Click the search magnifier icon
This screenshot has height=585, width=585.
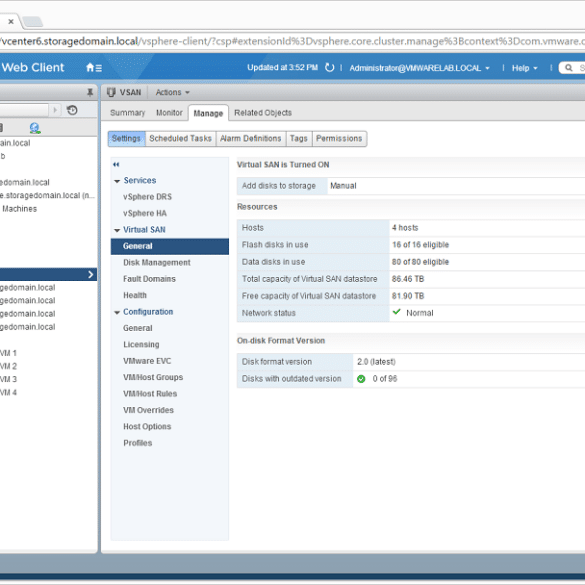tap(568, 68)
